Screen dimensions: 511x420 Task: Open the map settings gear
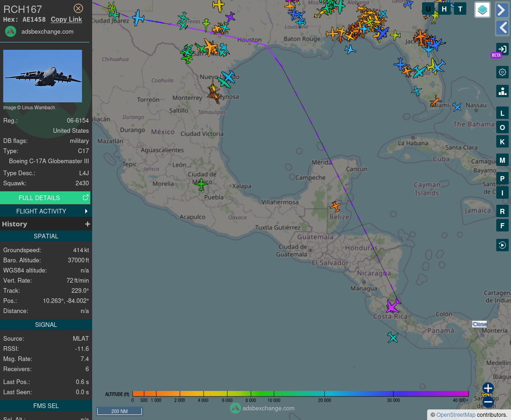click(502, 72)
